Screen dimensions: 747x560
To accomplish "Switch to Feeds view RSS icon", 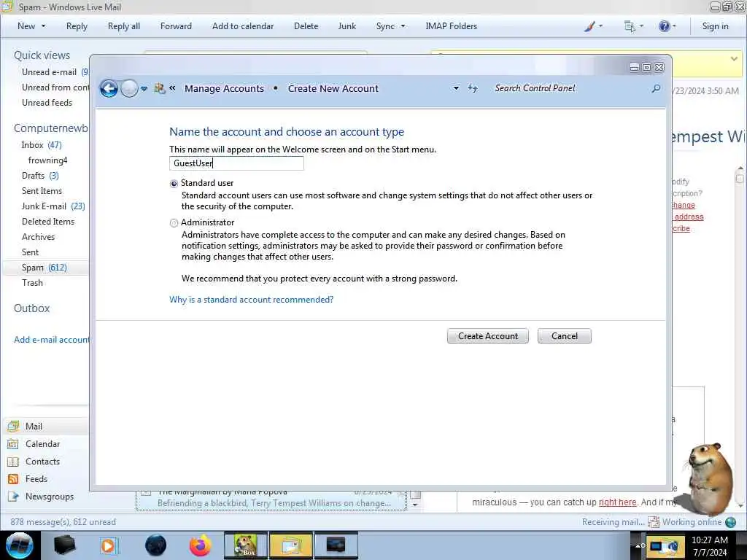I will [x=13, y=479].
